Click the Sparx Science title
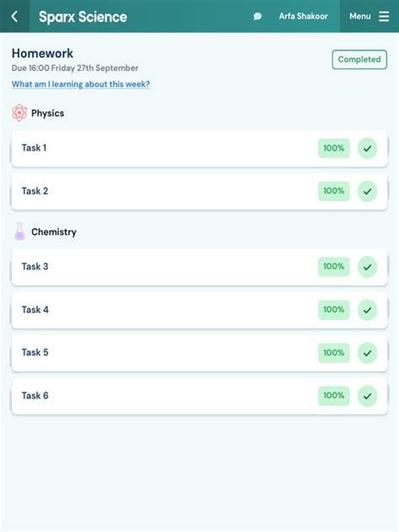This screenshot has height=532, width=399. (x=82, y=17)
